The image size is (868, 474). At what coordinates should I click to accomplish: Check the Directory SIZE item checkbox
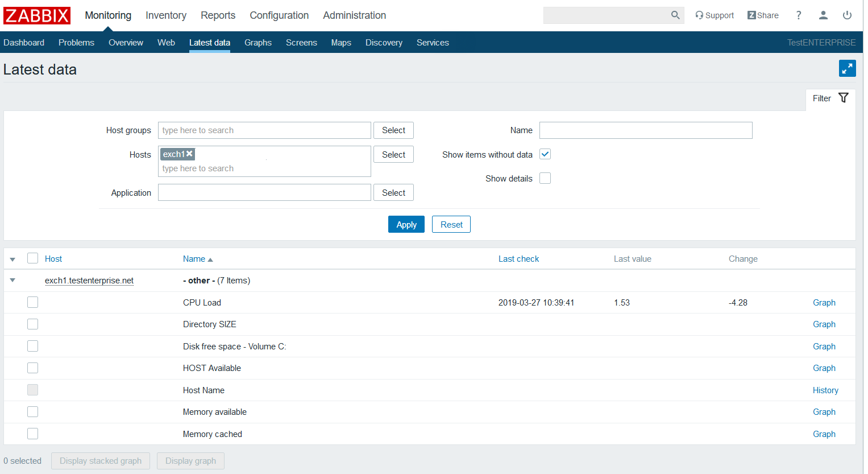33,324
